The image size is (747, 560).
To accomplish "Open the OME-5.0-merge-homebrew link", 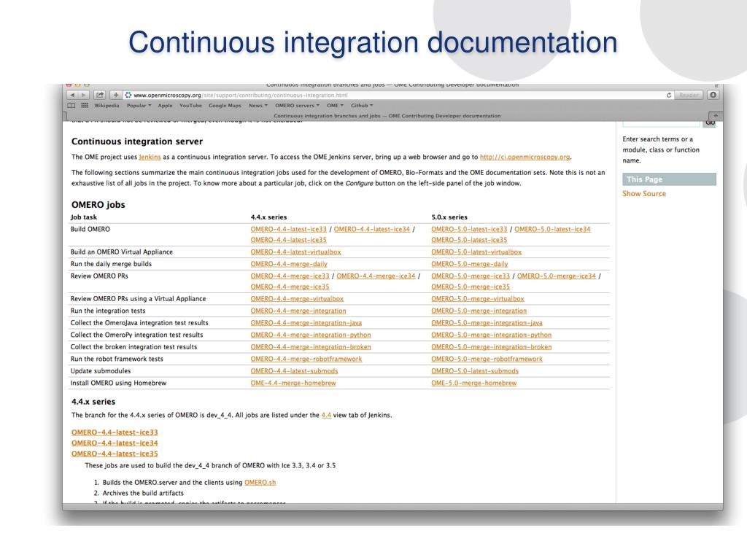I will (x=474, y=383).
